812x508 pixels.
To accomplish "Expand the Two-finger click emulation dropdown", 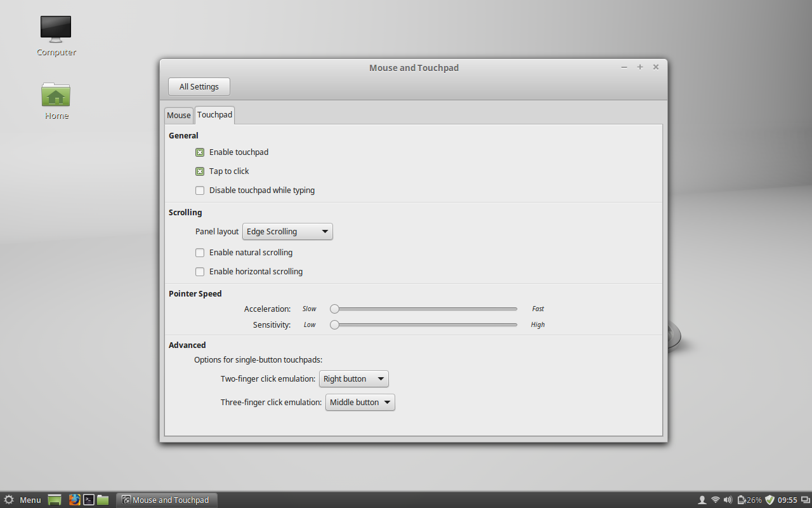I will tap(353, 379).
